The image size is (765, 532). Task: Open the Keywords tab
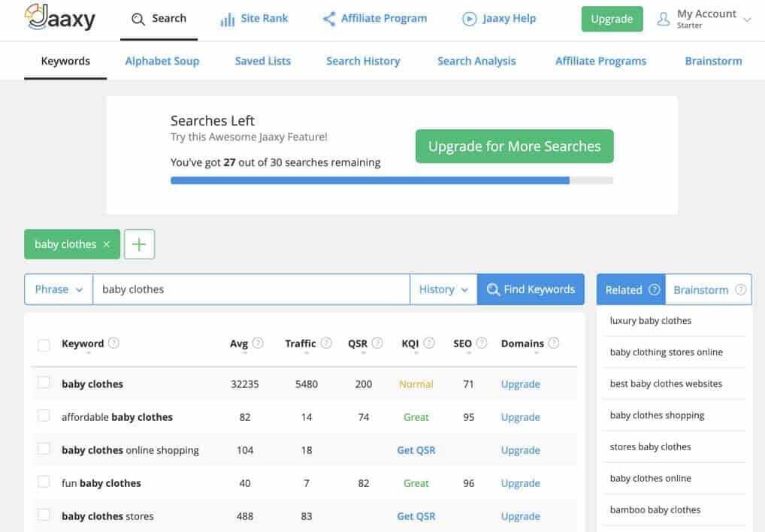(65, 61)
